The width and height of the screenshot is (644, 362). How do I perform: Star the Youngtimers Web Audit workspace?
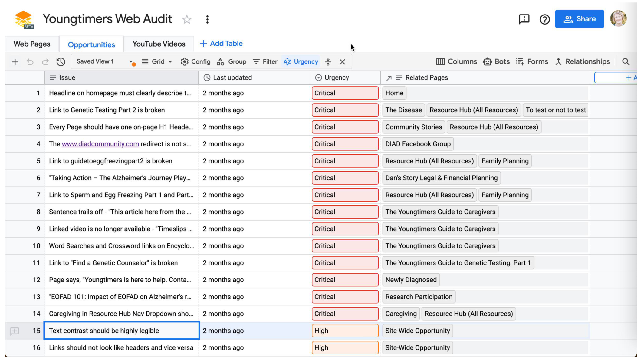coord(187,20)
